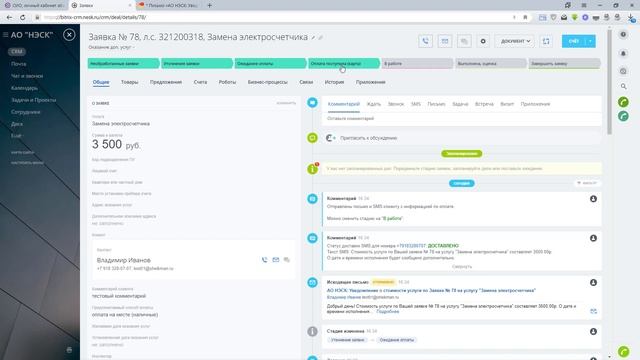Select the Звонок timeline tab
The height and width of the screenshot is (360, 640).
[x=396, y=104]
